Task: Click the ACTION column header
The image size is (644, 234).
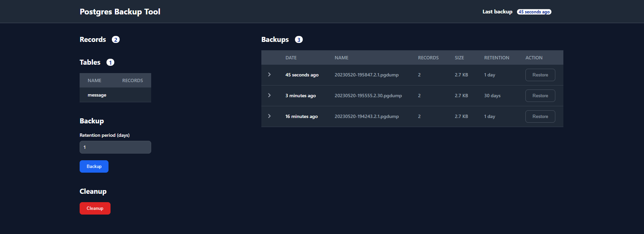Action: pos(534,58)
